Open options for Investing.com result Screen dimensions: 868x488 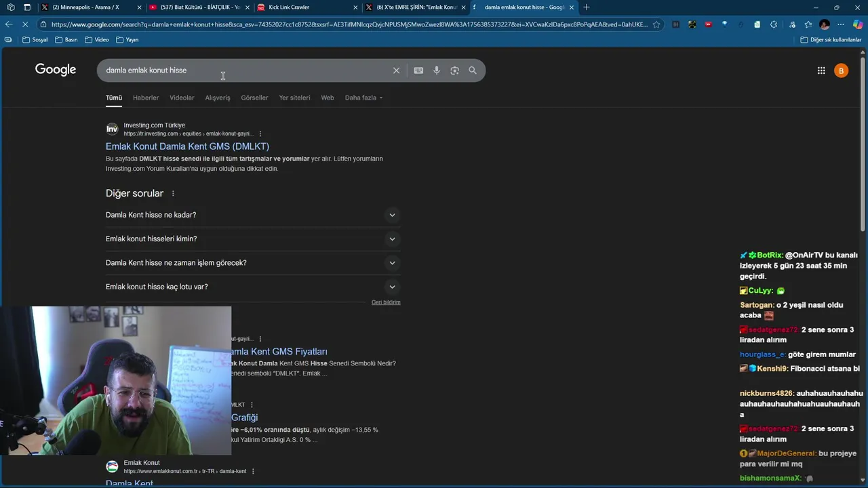point(260,134)
